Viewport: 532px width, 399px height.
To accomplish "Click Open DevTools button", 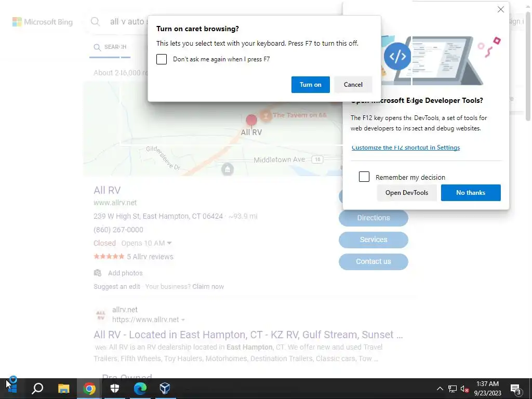I will [x=406, y=193].
